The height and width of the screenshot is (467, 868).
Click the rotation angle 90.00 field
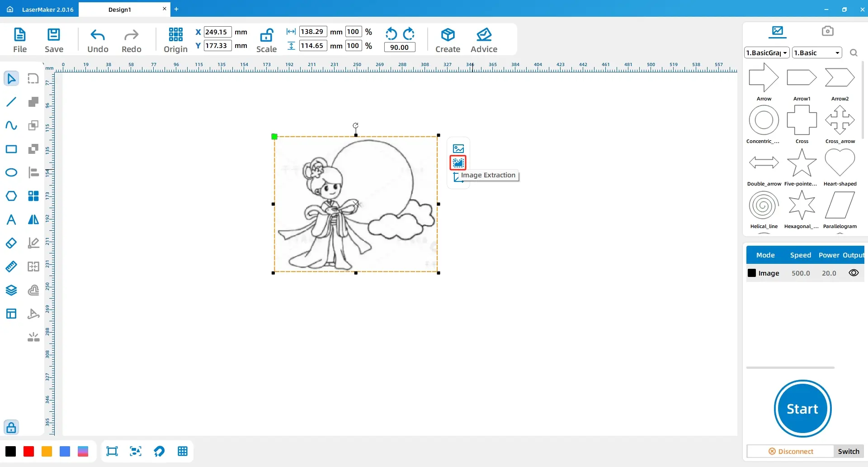400,47
